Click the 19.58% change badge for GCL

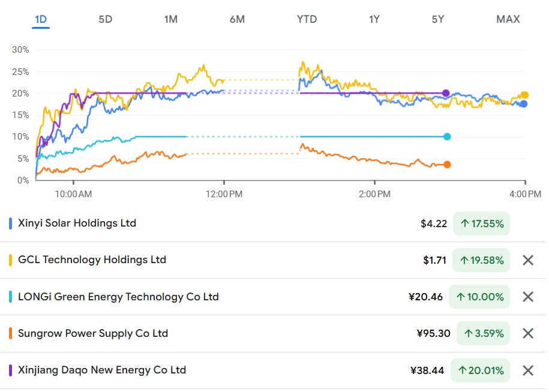click(x=481, y=260)
